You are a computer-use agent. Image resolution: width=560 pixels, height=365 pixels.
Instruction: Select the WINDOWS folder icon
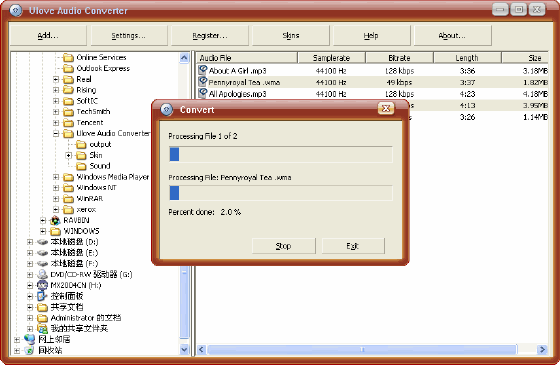(55, 231)
